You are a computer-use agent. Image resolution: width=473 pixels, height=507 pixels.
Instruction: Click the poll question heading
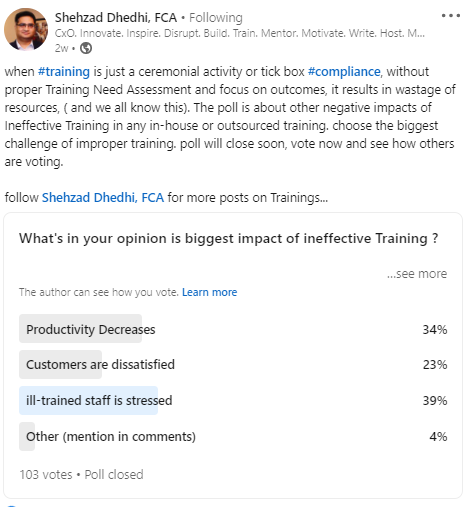229,239
